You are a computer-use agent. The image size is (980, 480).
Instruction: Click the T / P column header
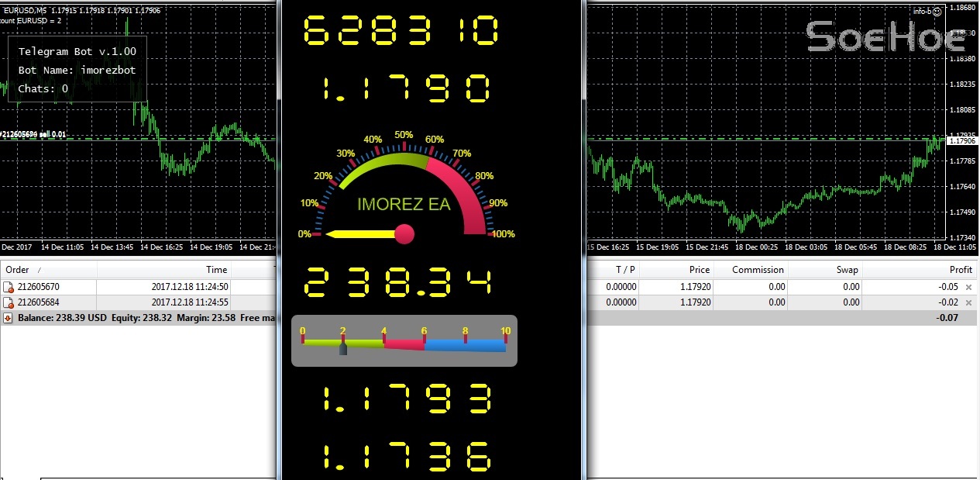click(x=625, y=270)
